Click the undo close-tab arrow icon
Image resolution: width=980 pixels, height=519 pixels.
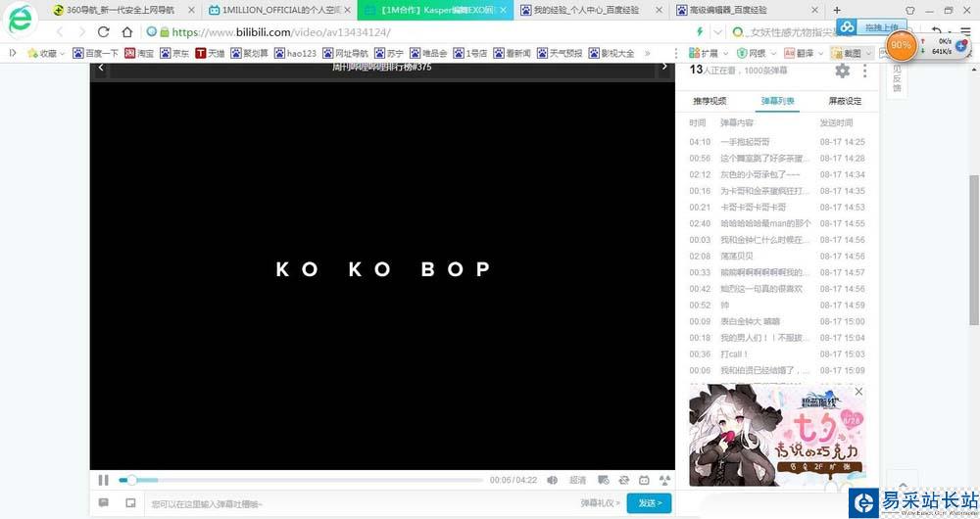coord(936,31)
